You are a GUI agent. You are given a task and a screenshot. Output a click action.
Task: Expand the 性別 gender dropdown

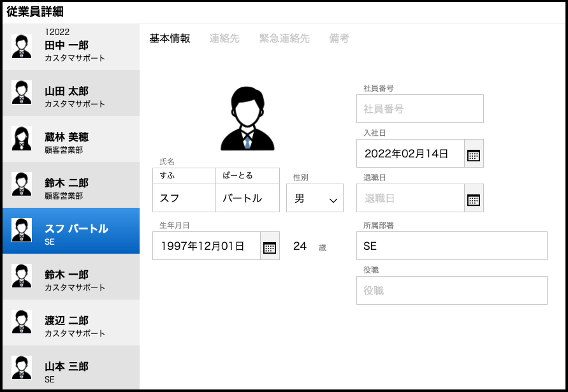(x=315, y=198)
